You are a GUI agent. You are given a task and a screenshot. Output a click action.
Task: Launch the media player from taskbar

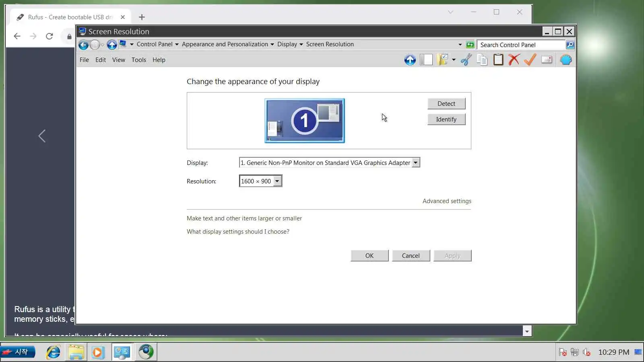click(98, 352)
